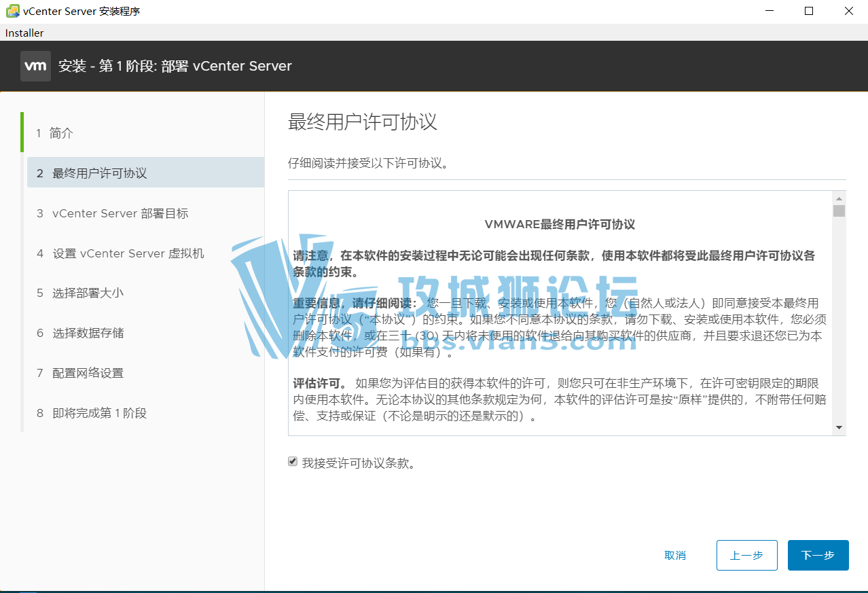Click the scroll-down arrow on the license text
Viewport: 868px width, 593px height.
click(839, 428)
